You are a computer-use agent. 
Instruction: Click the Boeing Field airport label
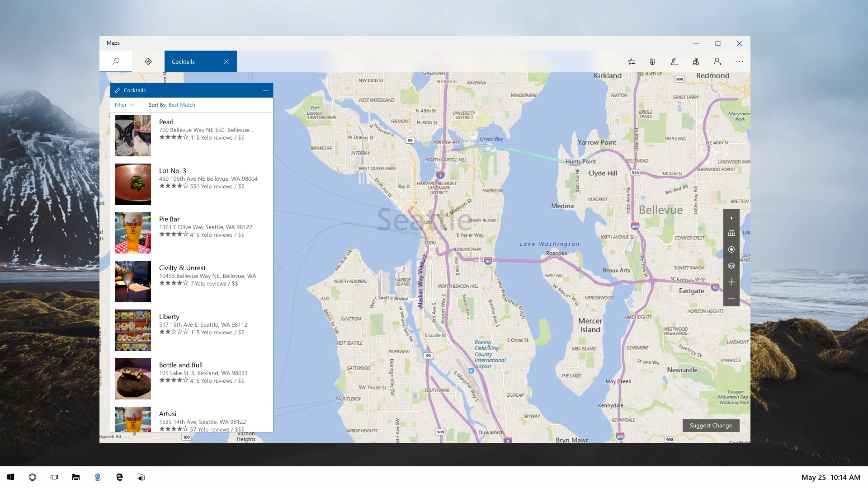click(x=490, y=354)
